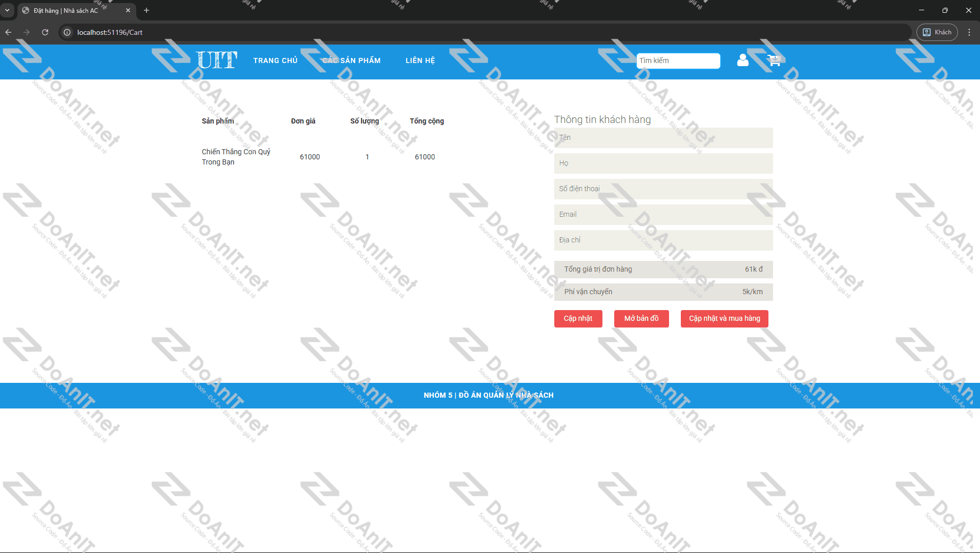Screen dimensions: 980x553
Task: Click the quantity value 1
Action: tap(367, 157)
